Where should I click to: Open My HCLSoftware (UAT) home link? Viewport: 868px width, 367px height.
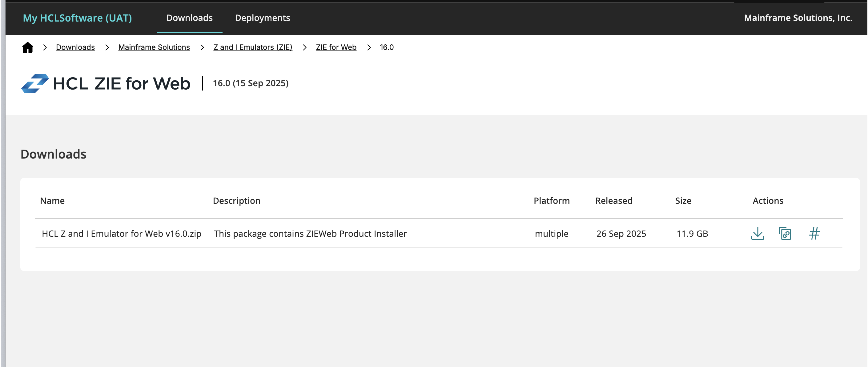point(77,18)
